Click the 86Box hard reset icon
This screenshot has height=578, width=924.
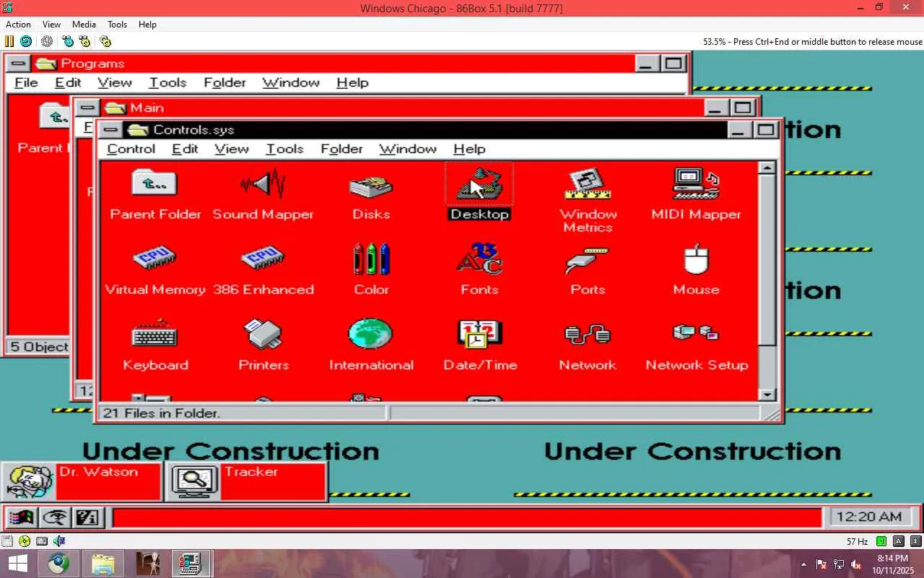pyautogui.click(x=26, y=41)
